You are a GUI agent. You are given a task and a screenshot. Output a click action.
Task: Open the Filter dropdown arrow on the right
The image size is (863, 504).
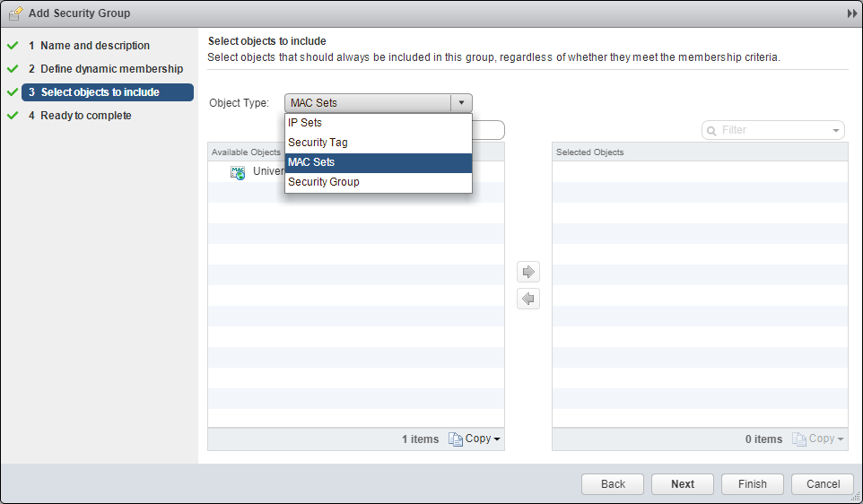835,131
